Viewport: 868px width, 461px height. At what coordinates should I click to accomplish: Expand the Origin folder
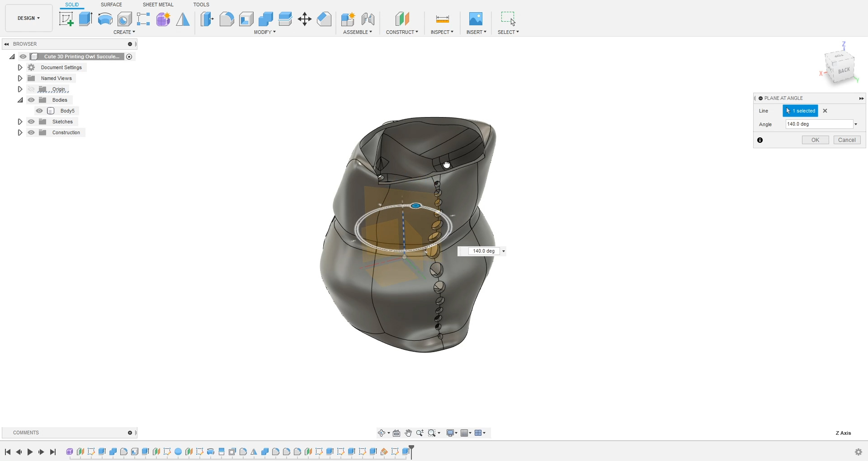(x=20, y=89)
